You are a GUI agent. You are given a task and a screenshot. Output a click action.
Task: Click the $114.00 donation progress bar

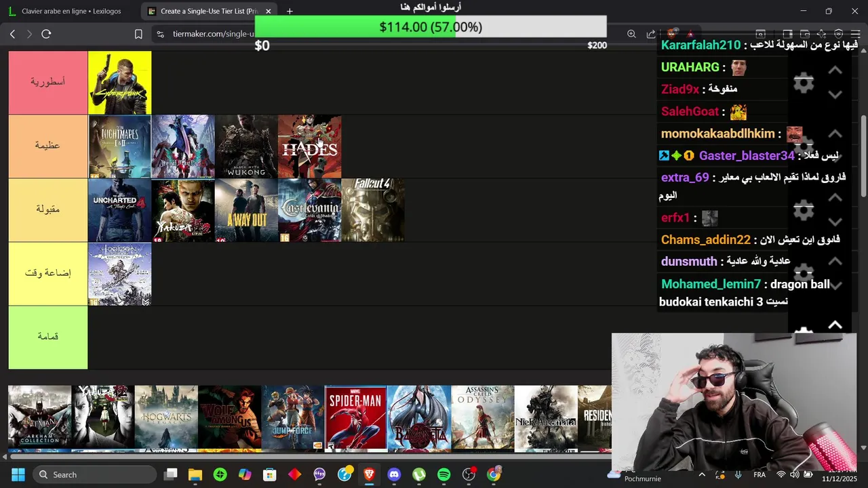[431, 27]
